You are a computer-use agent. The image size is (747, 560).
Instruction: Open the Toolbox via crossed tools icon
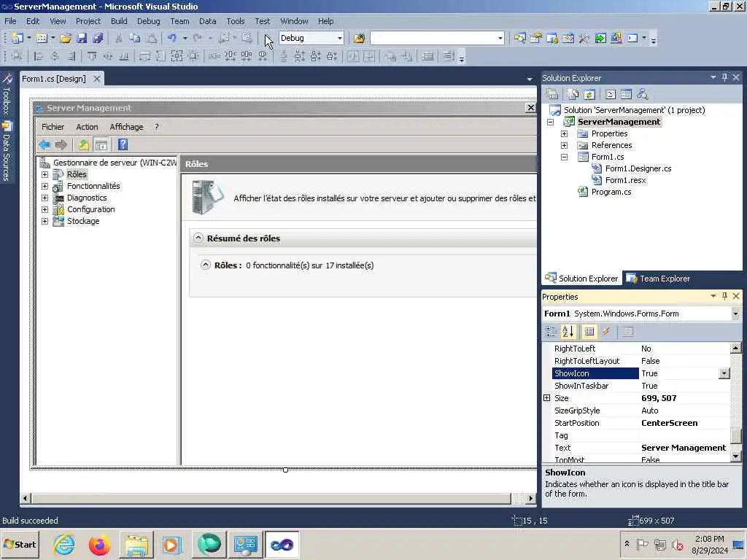(x=584, y=38)
